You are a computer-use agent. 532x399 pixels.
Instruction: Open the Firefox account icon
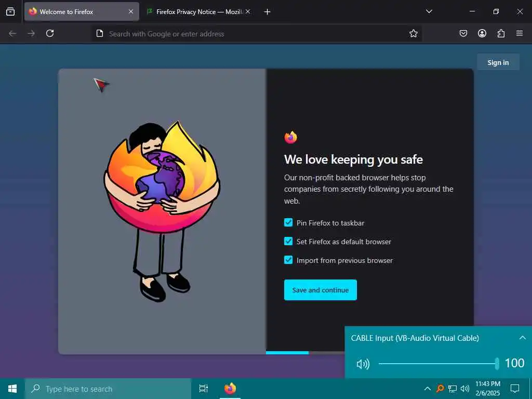click(x=482, y=33)
